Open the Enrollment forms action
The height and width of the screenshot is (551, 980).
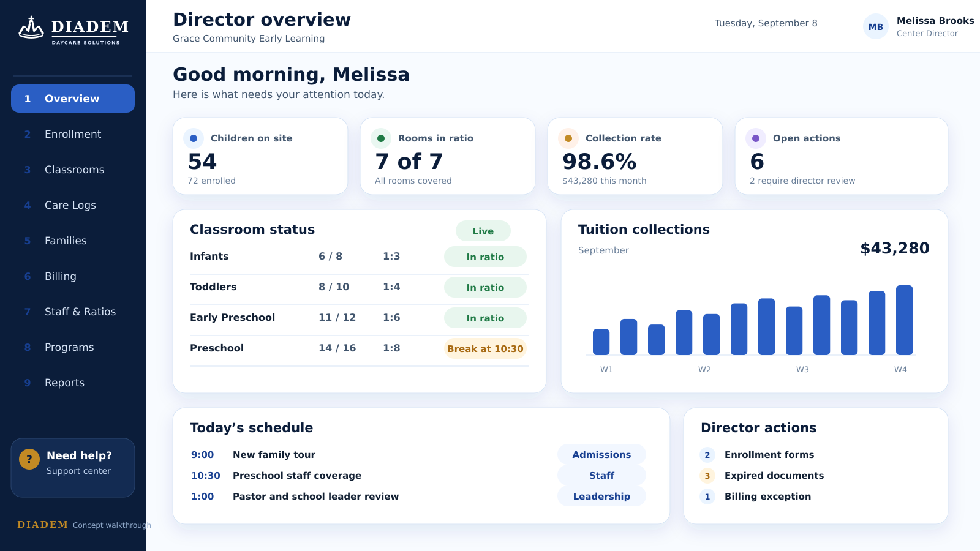point(769,455)
